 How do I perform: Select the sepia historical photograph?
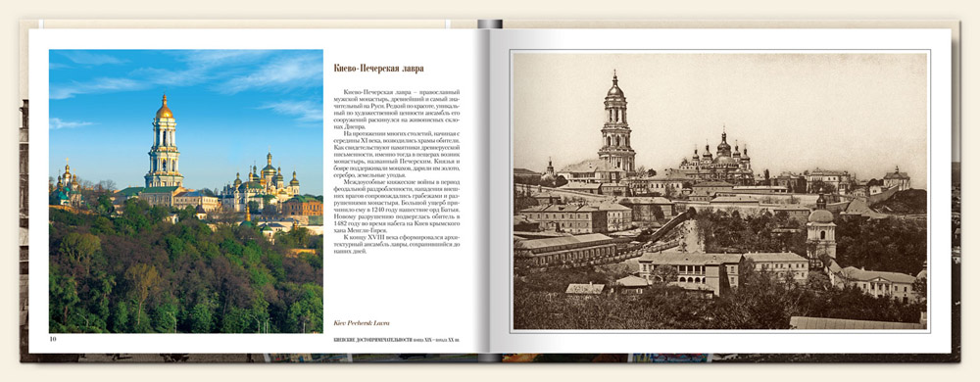[x=720, y=191]
